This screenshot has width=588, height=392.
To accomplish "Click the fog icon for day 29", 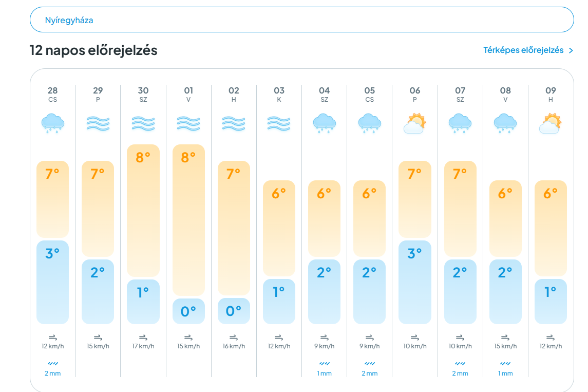I will pyautogui.click(x=98, y=123).
